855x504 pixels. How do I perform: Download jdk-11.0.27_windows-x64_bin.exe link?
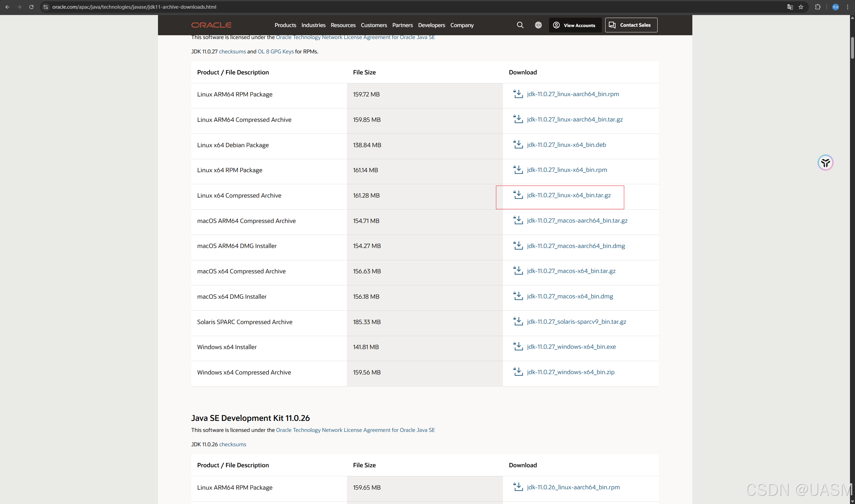571,346
